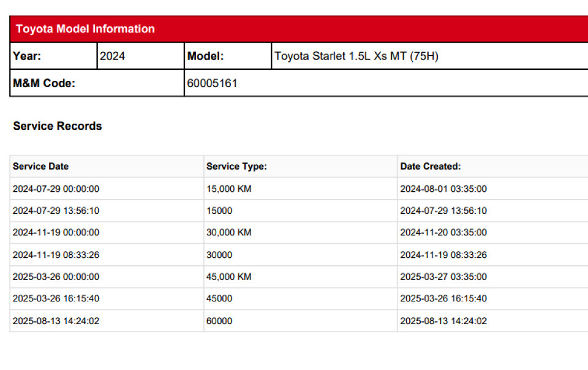Select the 60000 service type entry
This screenshot has height=370, width=588.
pyautogui.click(x=219, y=321)
